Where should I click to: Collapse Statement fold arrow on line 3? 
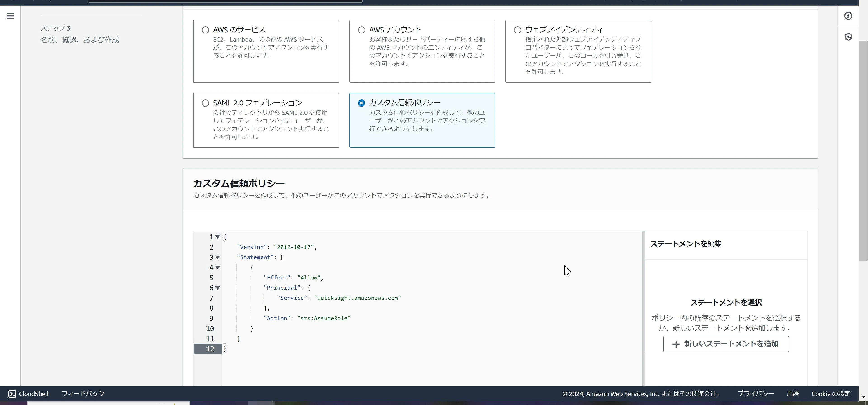(218, 257)
